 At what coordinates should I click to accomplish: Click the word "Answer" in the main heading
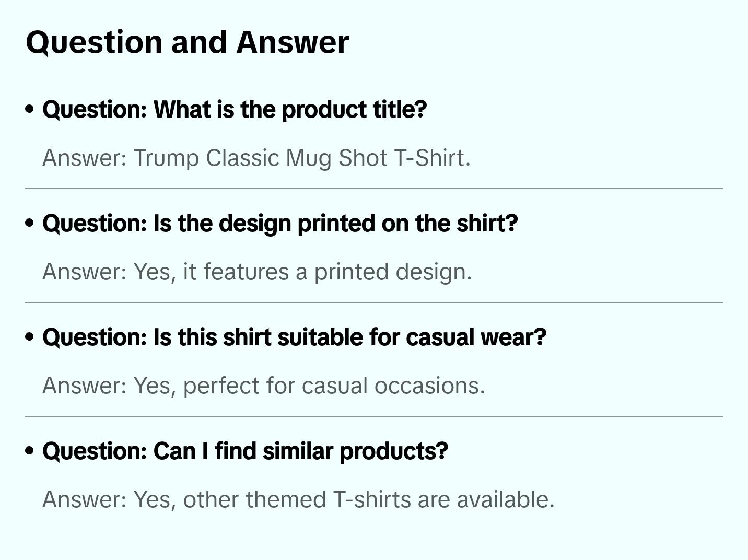tap(293, 42)
